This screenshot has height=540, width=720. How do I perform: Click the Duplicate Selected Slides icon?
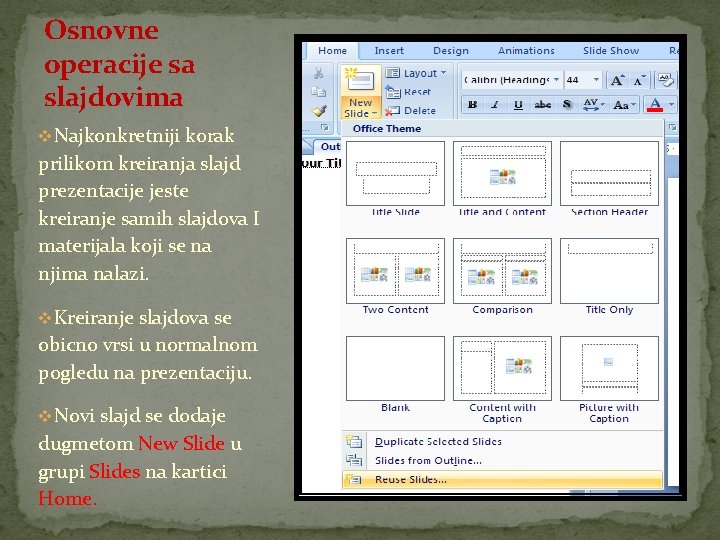click(354, 441)
